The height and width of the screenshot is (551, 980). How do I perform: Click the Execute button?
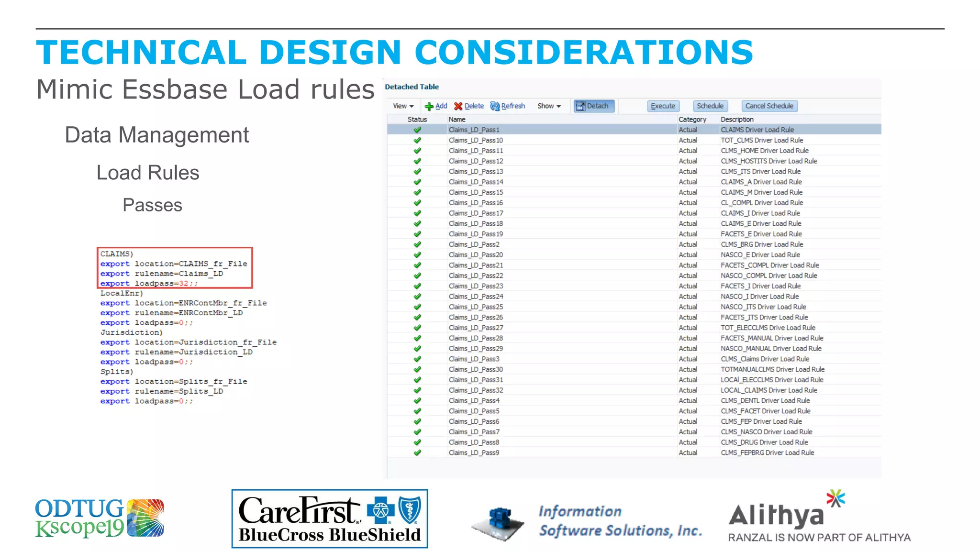coord(663,106)
